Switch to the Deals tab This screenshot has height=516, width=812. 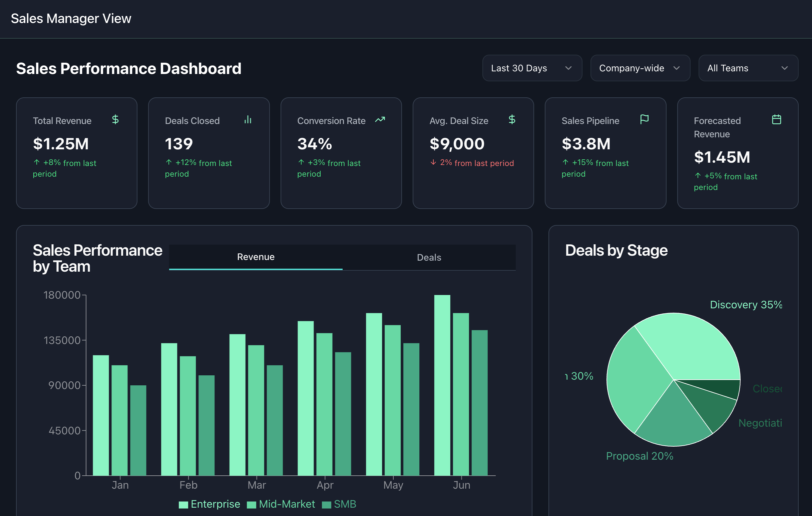(429, 257)
